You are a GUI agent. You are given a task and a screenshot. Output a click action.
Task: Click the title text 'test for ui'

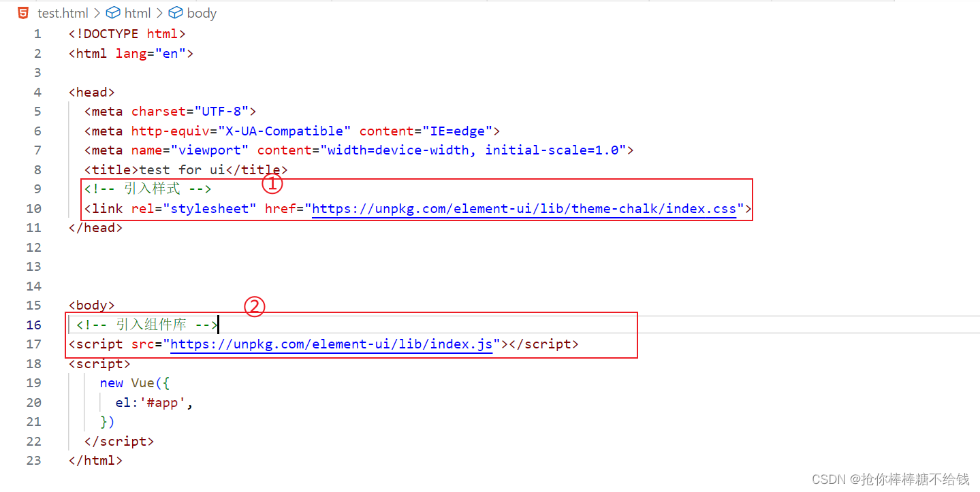coord(182,169)
